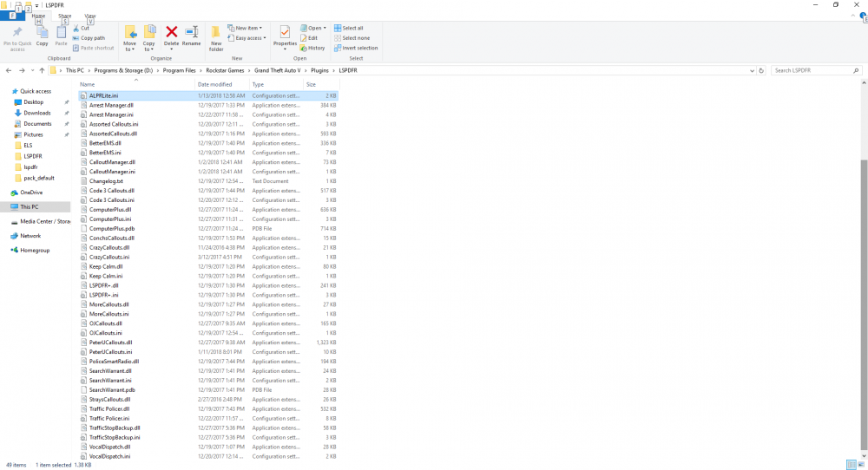Expand address bar history dropdown
868x470 pixels.
click(x=752, y=71)
